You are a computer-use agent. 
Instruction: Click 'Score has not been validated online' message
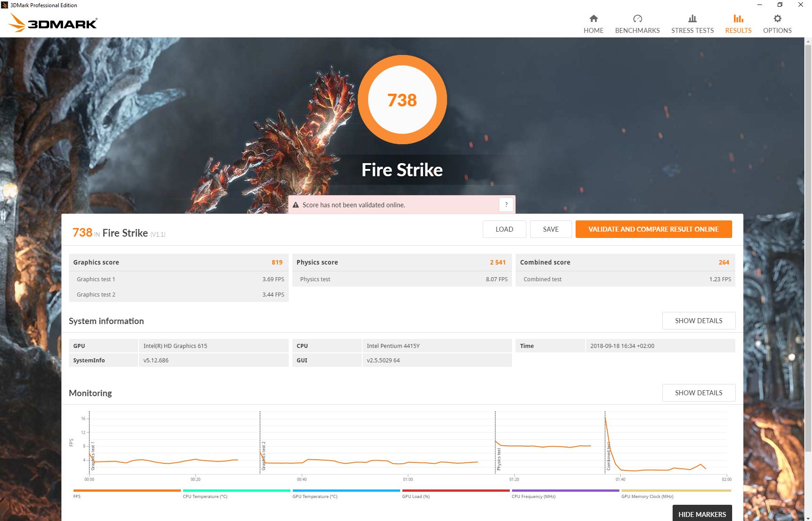point(354,205)
